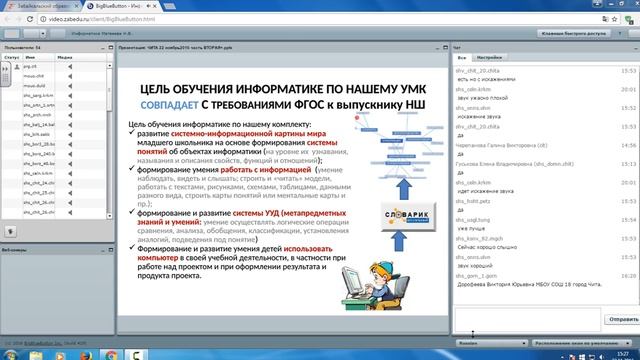
Task: Select chat message 'Сейчас хорошо слышно'
Action: tap(487, 247)
